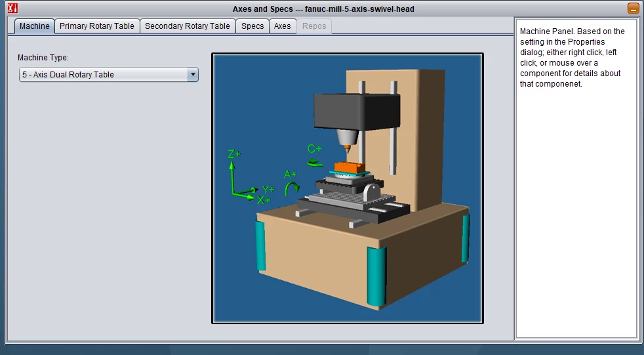This screenshot has width=644, height=355.
Task: Click the Machine Type dropdown arrow
Action: coord(193,74)
